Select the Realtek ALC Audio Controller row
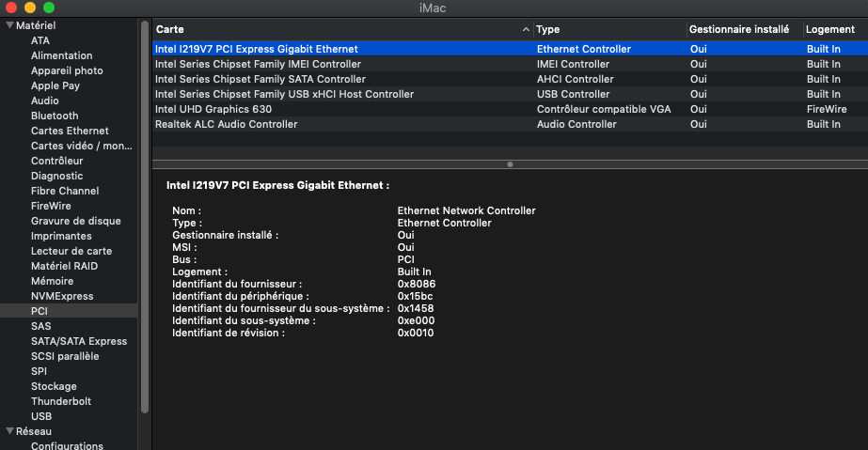The image size is (868, 450). click(x=510, y=124)
